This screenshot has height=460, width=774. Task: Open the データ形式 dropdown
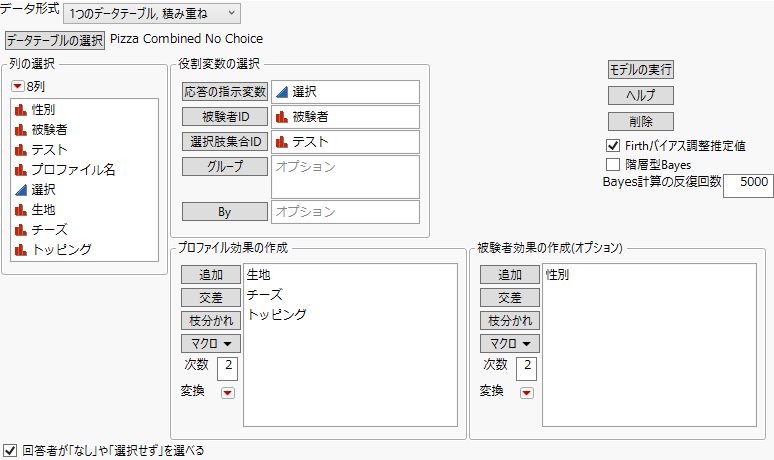coord(151,13)
